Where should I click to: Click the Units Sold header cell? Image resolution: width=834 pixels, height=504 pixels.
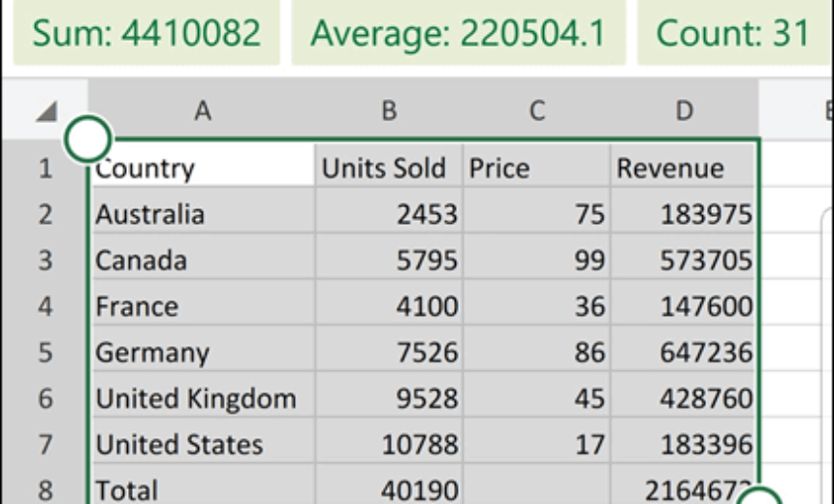pyautogui.click(x=389, y=165)
